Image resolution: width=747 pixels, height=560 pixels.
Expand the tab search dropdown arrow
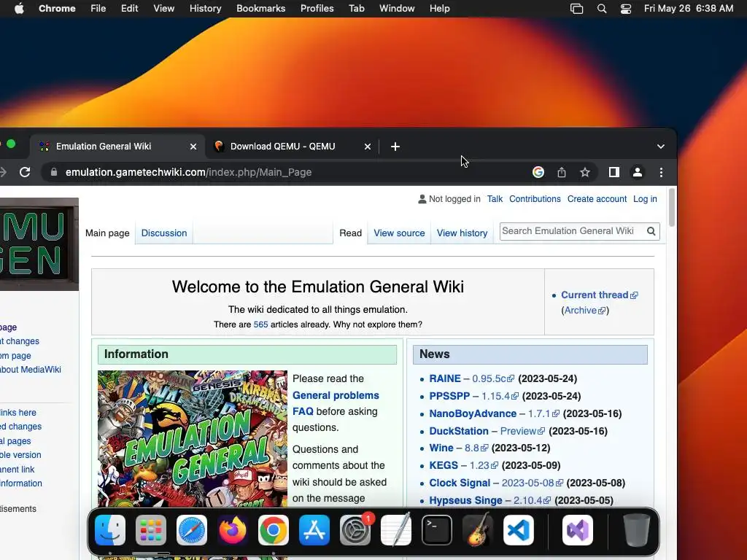[x=661, y=147]
